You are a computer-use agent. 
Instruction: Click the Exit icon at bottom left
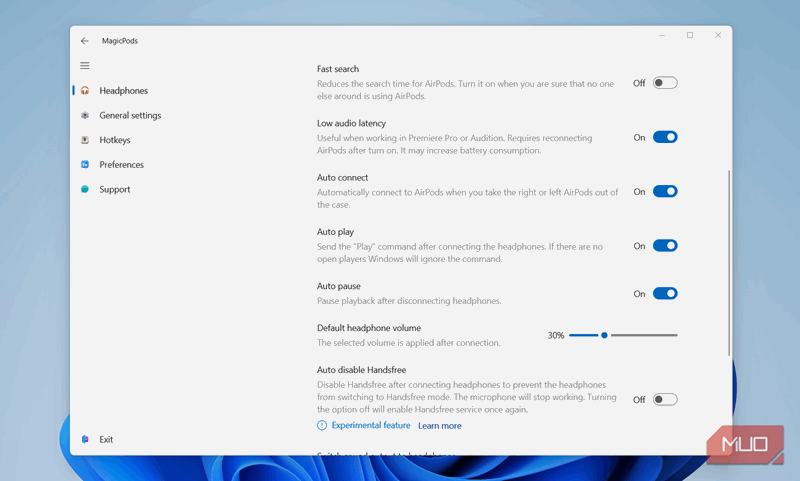pos(85,439)
